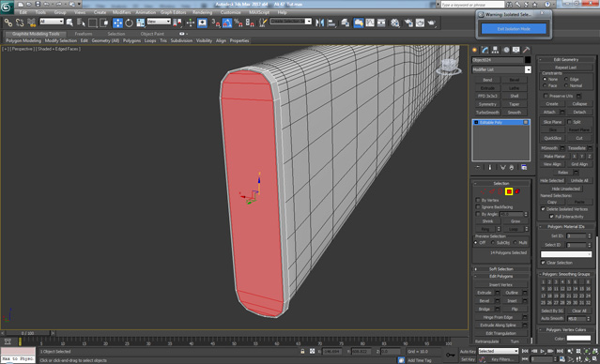The width and height of the screenshot is (600, 364).
Task: Click Remove Modifier trash icon
Action: click(512, 168)
